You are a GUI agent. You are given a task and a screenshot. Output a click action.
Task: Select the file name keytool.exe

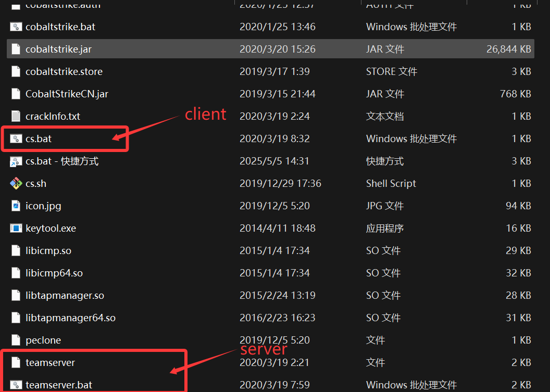pos(51,229)
